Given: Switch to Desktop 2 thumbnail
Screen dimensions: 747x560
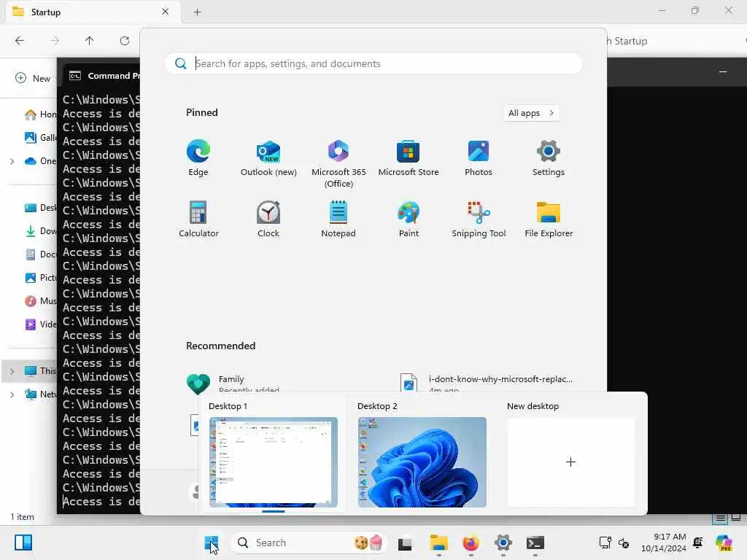Looking at the screenshot, I should click(422, 462).
